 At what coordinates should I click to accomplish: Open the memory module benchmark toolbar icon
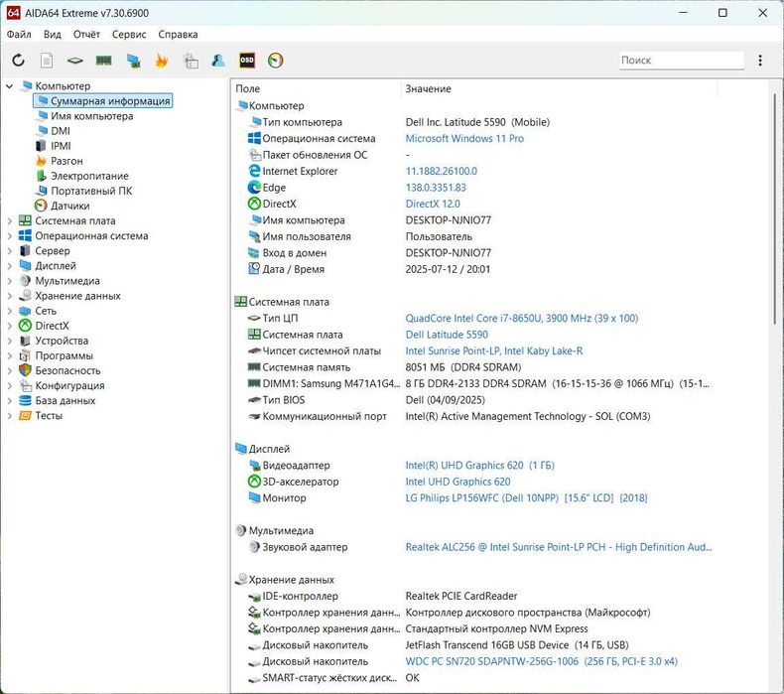coord(103,61)
